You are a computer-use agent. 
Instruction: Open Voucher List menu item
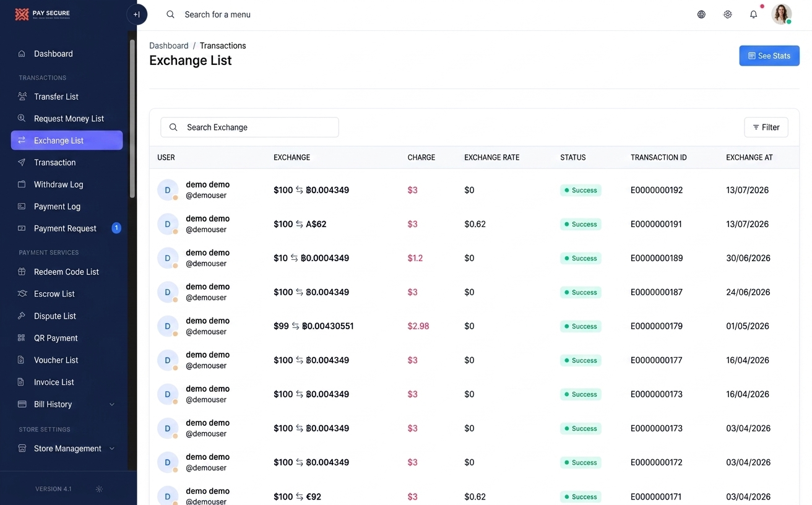coord(67,360)
